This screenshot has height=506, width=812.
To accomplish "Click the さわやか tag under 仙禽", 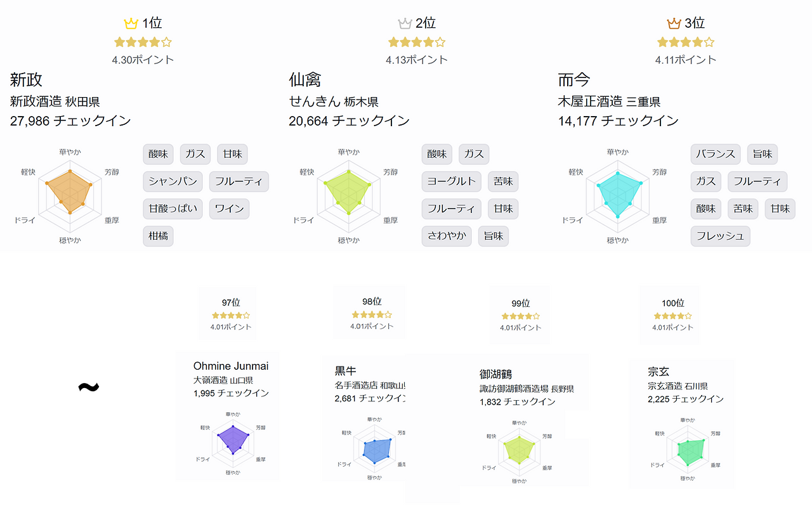I will [447, 237].
